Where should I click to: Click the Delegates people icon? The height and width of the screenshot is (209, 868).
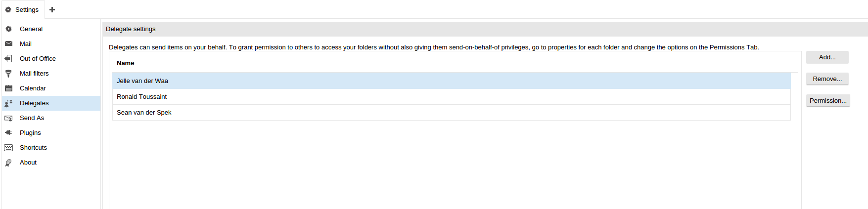[x=8, y=103]
